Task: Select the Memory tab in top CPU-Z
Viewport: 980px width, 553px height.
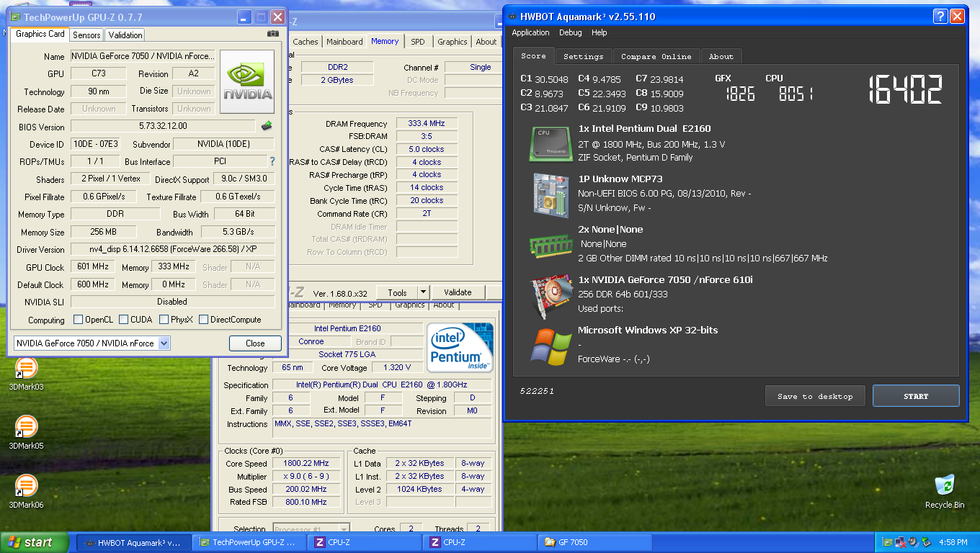Action: pos(385,41)
